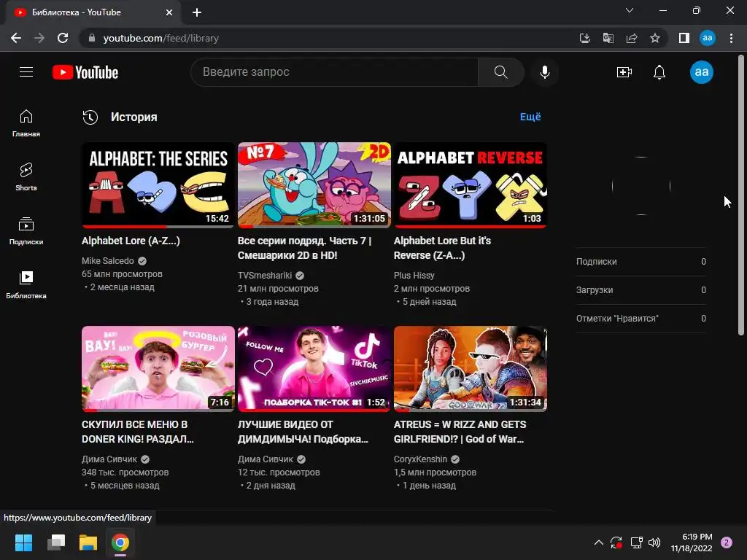The height and width of the screenshot is (560, 747).
Task: View site information lock icon
Action: pos(92,38)
